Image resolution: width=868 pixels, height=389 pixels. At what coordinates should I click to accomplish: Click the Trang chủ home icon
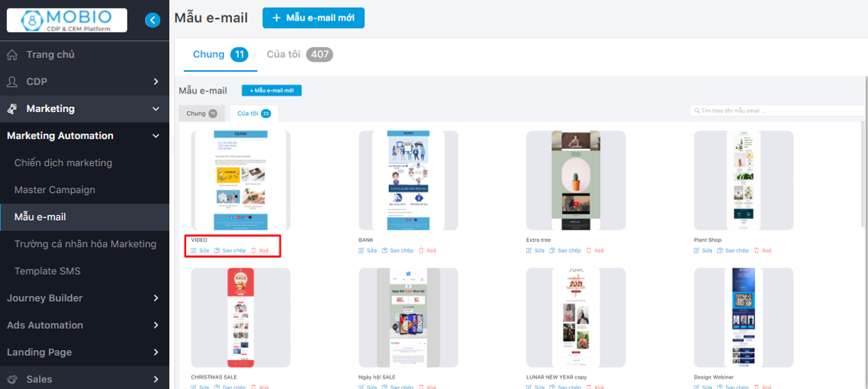pos(12,55)
